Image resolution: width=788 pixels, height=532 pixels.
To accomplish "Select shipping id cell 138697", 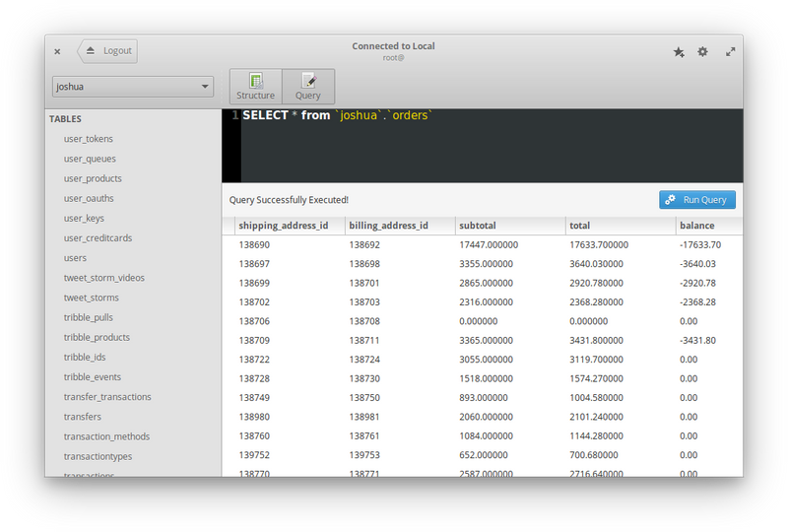I will tap(254, 264).
